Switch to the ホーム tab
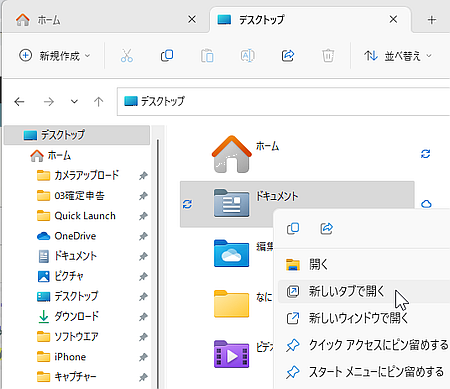Image resolution: width=450 pixels, height=389 pixels. click(105, 20)
